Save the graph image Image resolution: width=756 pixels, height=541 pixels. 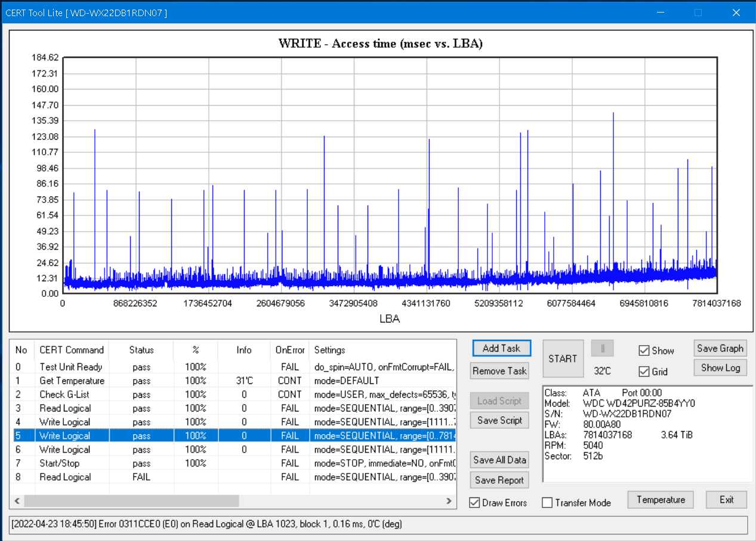pos(720,348)
